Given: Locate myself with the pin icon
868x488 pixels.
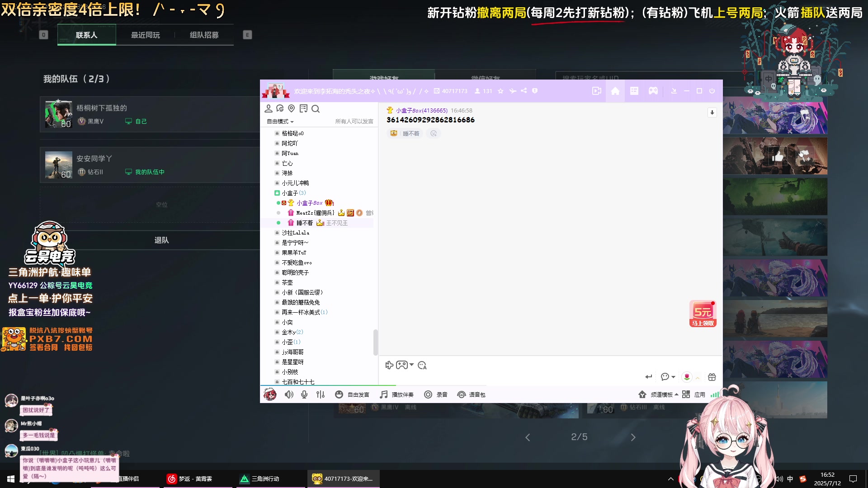Looking at the screenshot, I should [292, 108].
